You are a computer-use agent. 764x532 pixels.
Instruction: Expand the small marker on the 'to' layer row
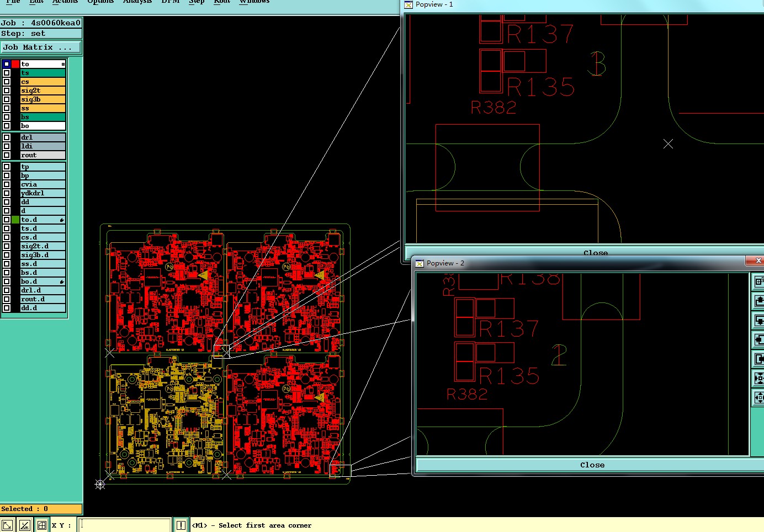[63, 64]
